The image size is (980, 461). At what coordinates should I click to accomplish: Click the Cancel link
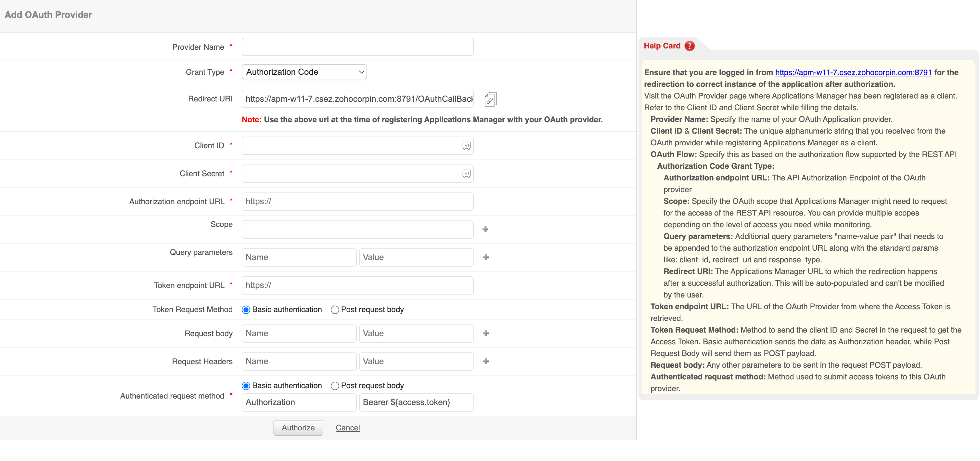[348, 428]
